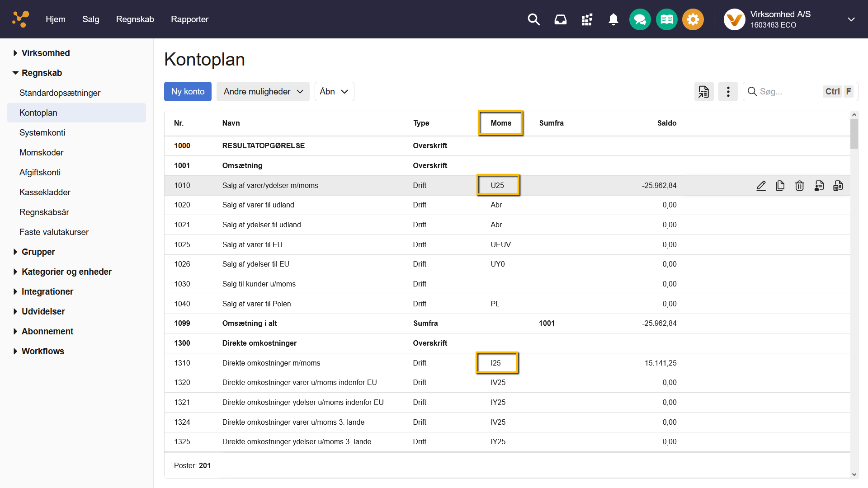Click the notification bell icon

(613, 19)
